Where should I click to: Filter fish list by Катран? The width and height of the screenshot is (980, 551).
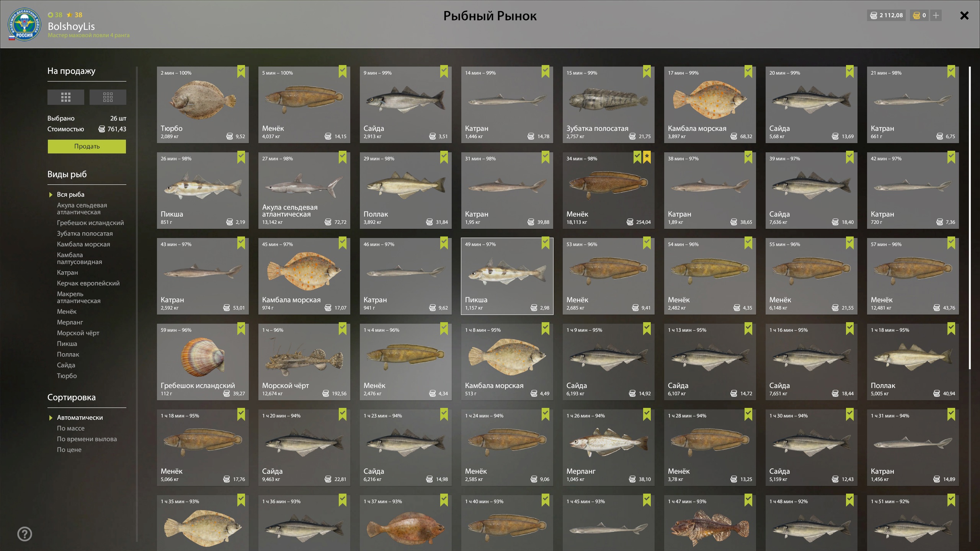pos(67,272)
